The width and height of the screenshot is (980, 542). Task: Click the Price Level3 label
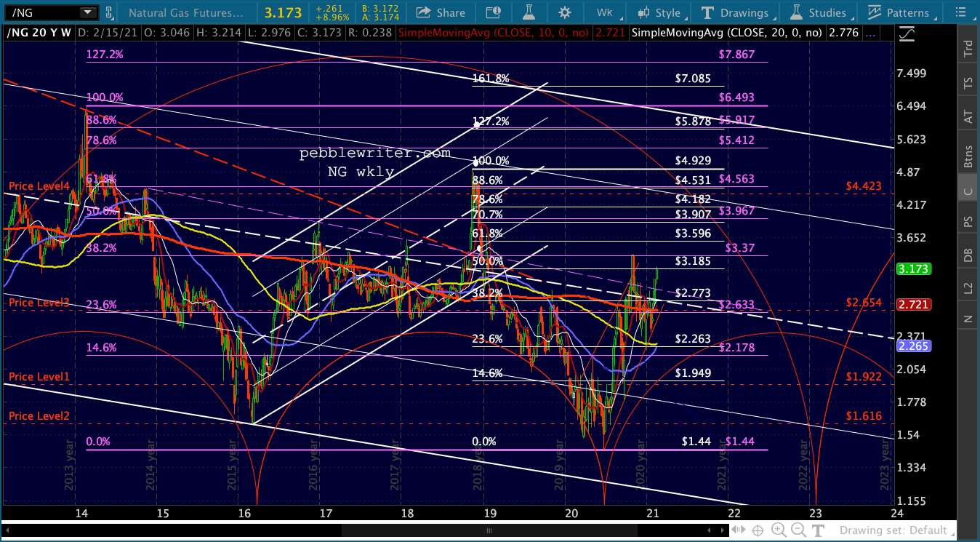click(39, 303)
